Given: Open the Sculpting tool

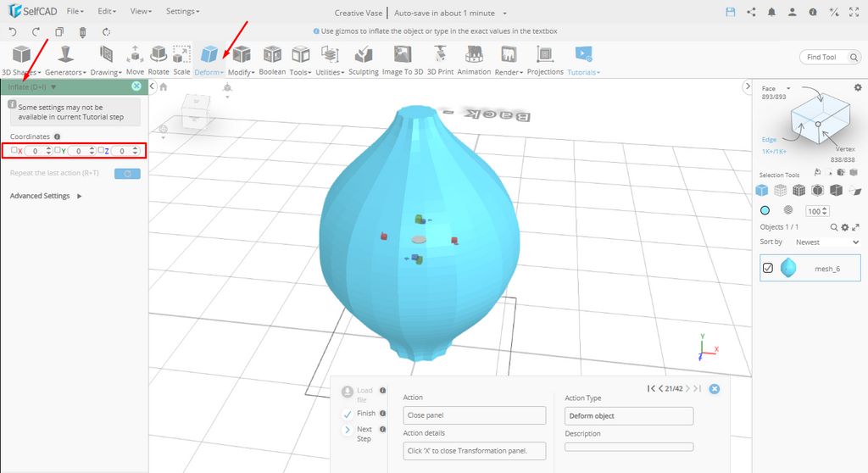Looking at the screenshot, I should (363, 60).
